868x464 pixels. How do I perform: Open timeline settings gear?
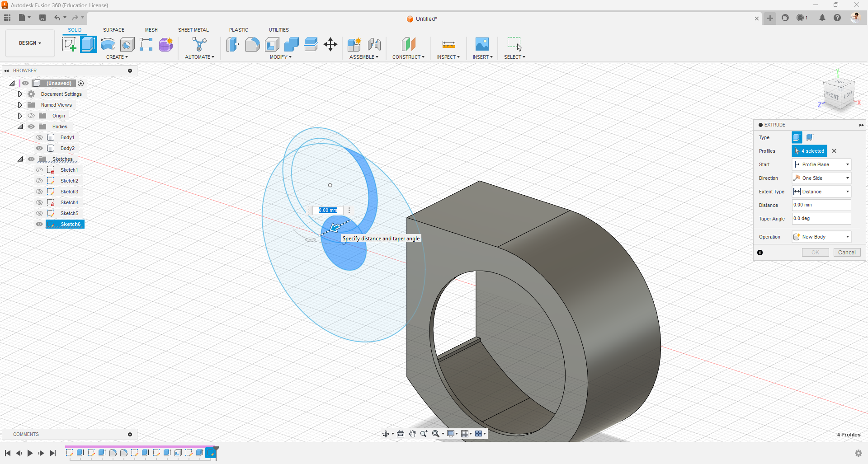pos(859,453)
